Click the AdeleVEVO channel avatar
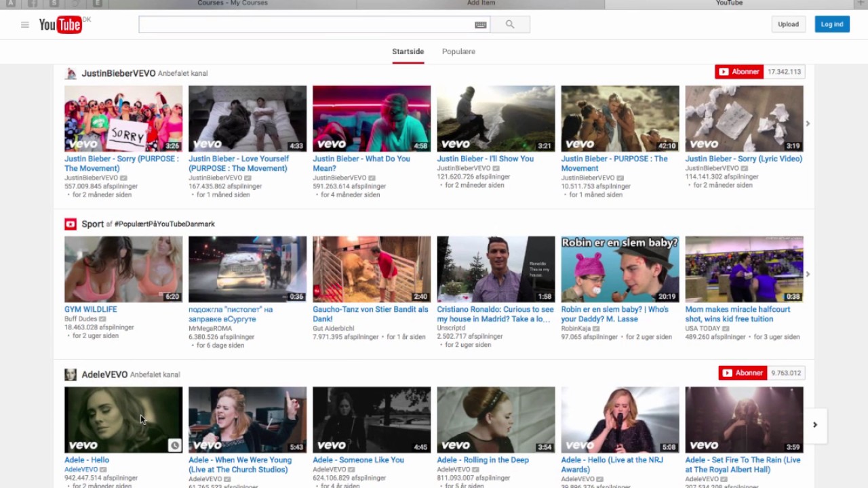The image size is (868, 488). click(x=71, y=374)
